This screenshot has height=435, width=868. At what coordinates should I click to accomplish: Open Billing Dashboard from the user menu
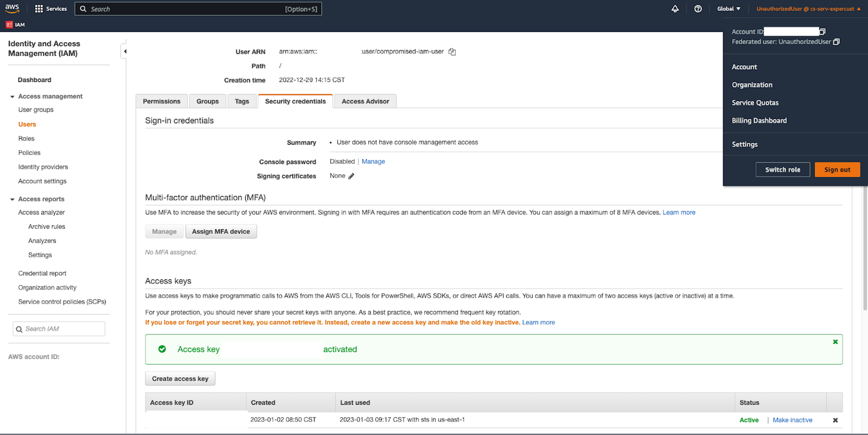pos(759,120)
